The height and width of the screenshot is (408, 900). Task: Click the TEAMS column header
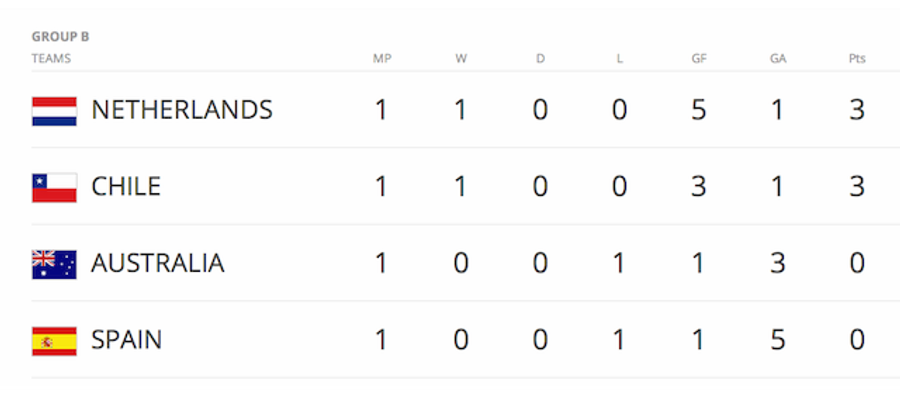click(51, 59)
